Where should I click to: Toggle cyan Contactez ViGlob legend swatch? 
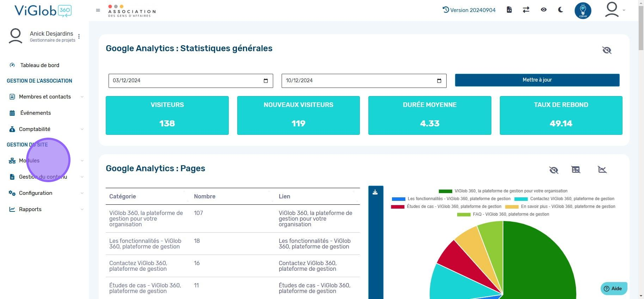coord(521,199)
